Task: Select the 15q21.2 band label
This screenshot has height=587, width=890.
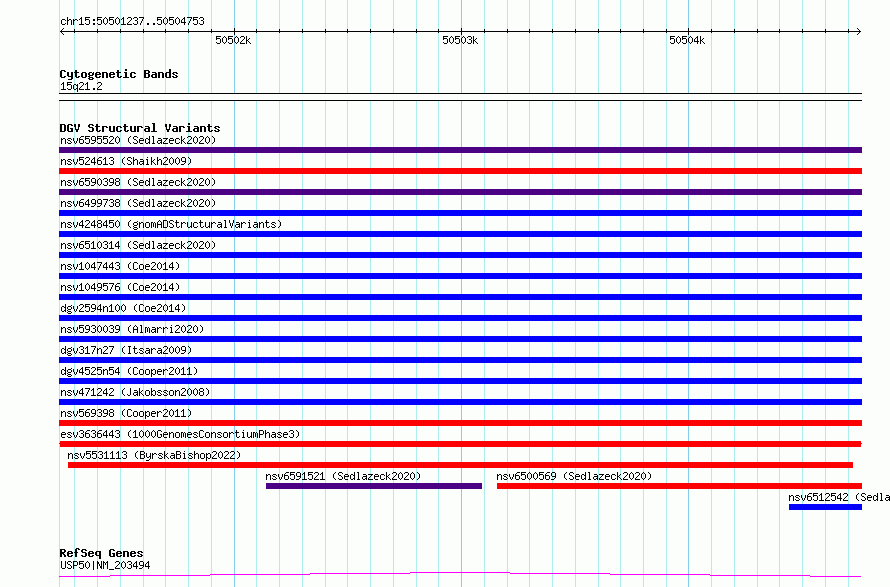Action: (x=81, y=86)
